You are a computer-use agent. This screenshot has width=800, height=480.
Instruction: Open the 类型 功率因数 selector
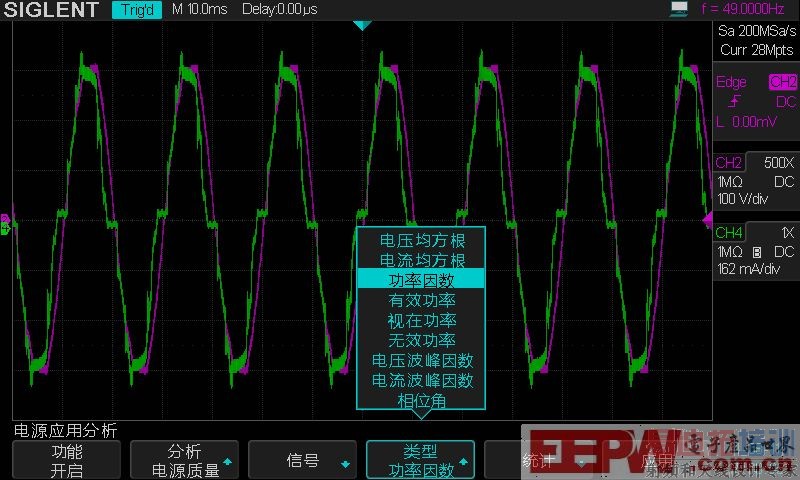(x=420, y=460)
